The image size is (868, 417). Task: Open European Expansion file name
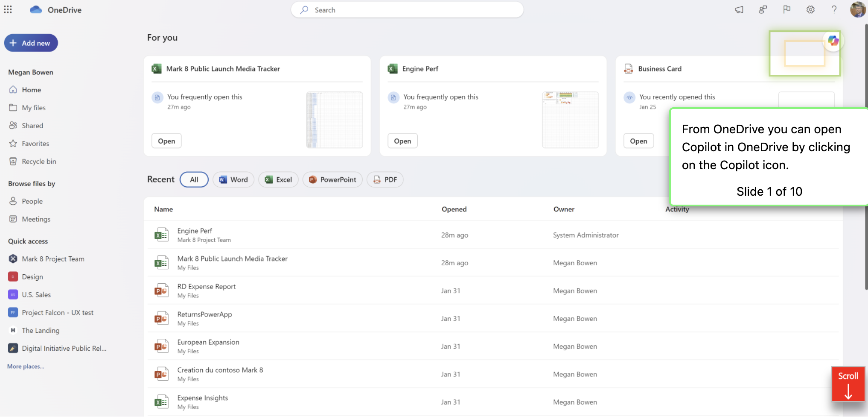pos(208,342)
